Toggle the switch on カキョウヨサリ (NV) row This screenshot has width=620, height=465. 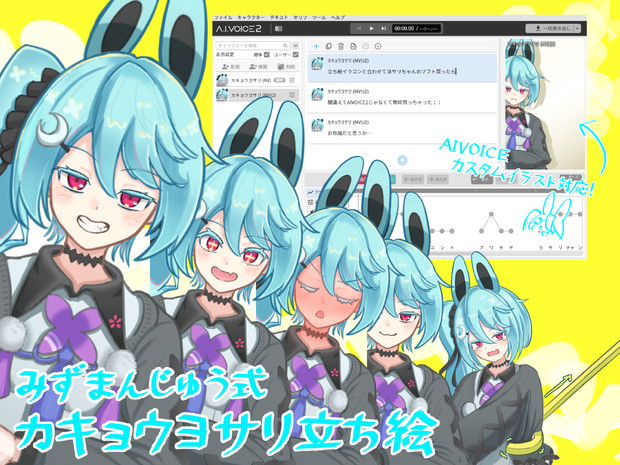pyautogui.click(x=280, y=80)
